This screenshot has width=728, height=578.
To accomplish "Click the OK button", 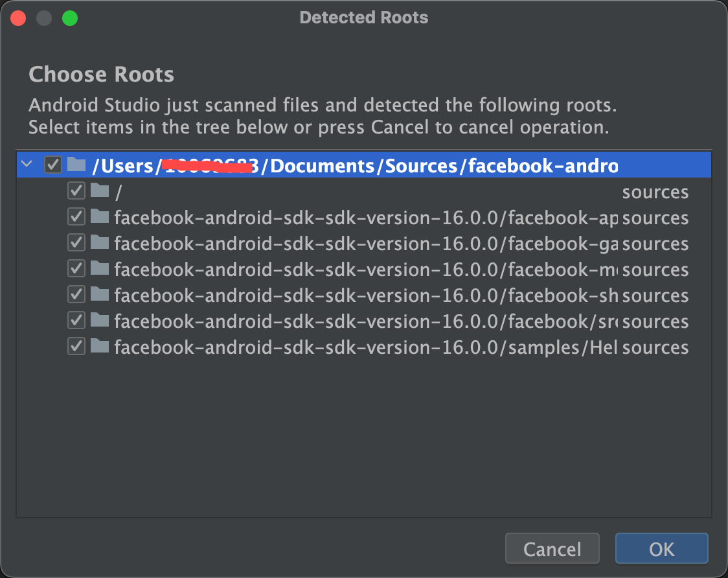I will coord(661,549).
